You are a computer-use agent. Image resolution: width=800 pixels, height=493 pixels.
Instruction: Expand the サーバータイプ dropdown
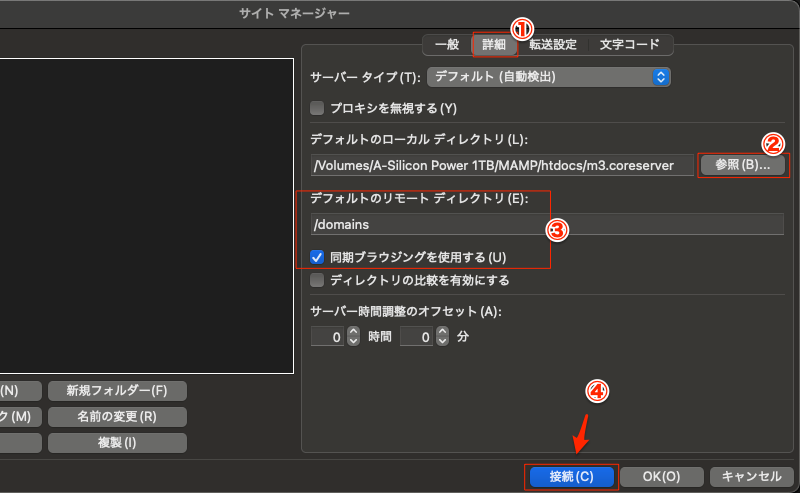[548, 76]
